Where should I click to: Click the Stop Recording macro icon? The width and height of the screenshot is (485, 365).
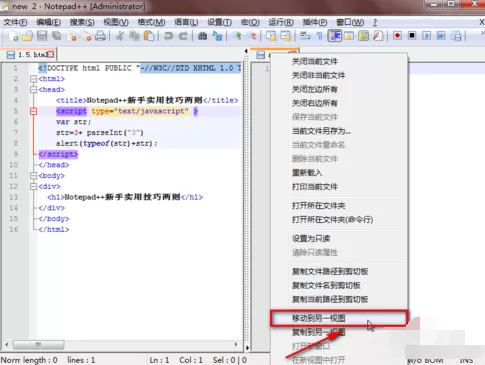[x=412, y=35]
